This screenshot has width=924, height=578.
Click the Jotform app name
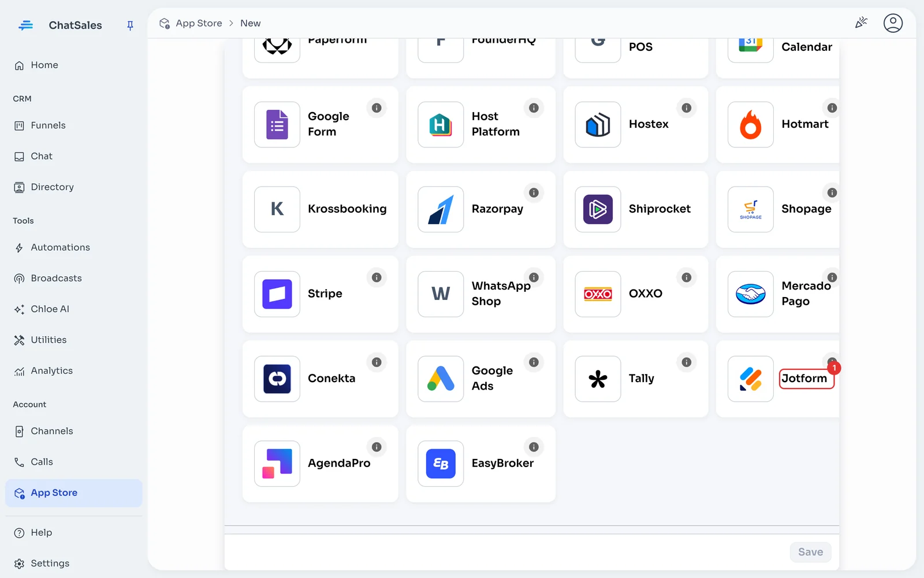[804, 379]
